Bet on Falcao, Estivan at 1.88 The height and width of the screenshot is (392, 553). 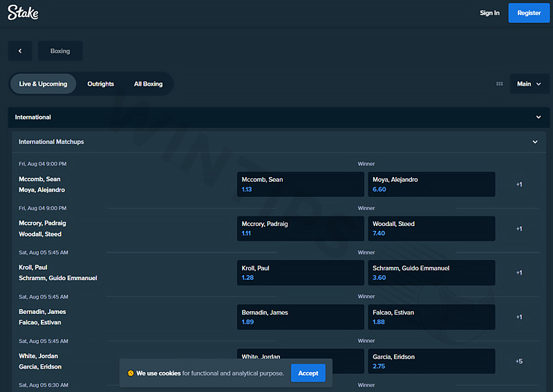click(431, 317)
